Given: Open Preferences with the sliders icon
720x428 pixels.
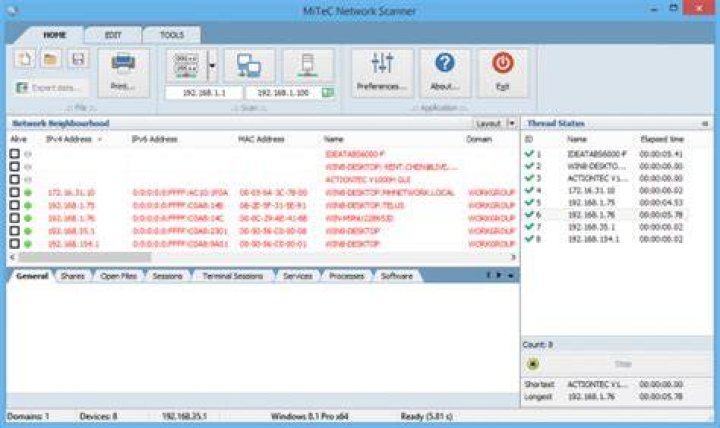Looking at the screenshot, I should click(382, 73).
